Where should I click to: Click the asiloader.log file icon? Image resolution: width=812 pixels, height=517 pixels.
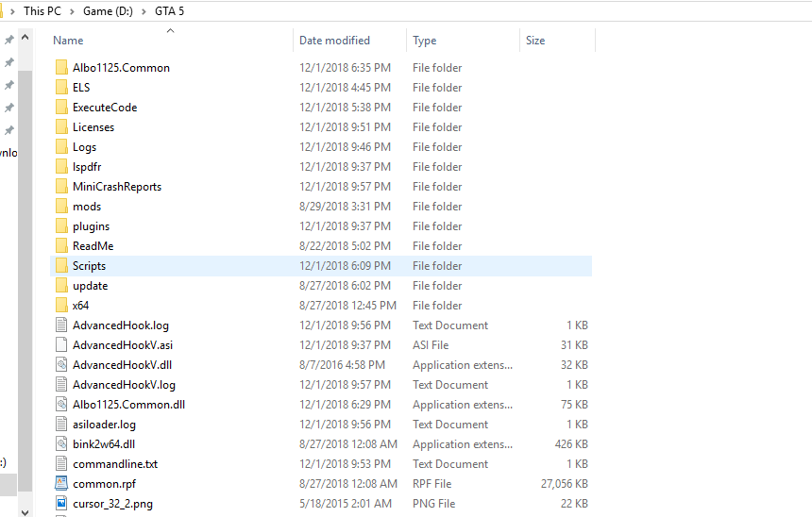click(61, 424)
